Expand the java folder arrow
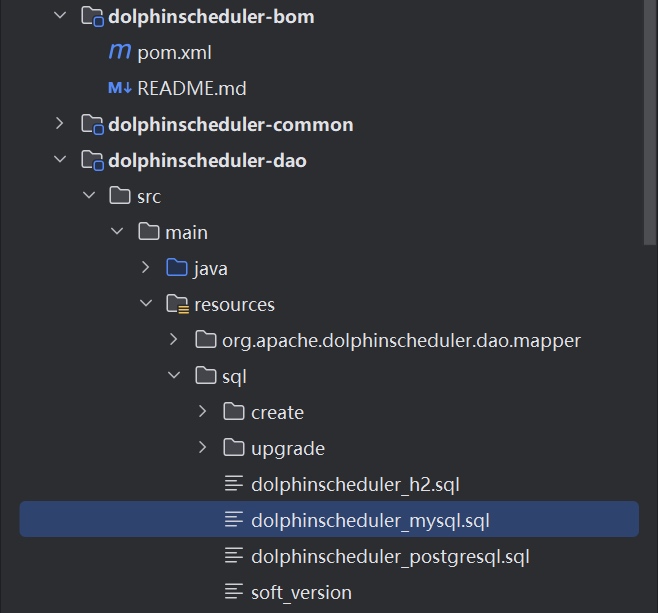 (x=145, y=268)
